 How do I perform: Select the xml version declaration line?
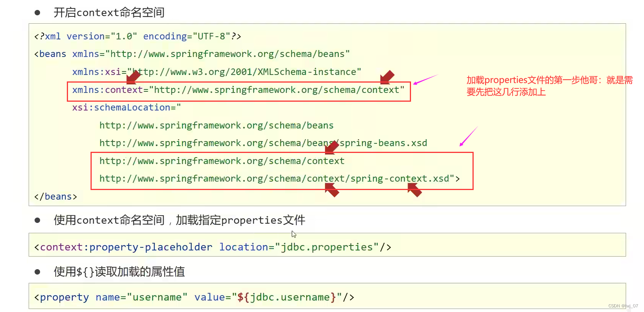(x=138, y=36)
